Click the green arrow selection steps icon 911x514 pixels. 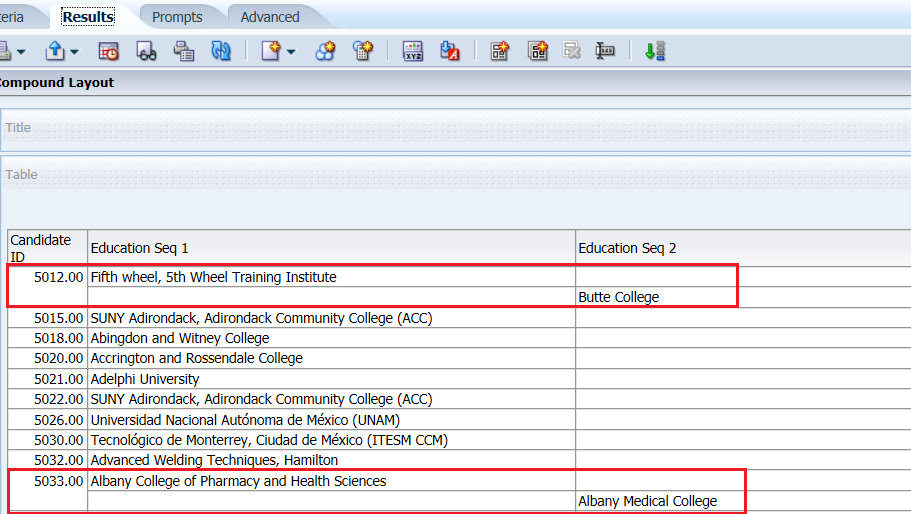click(655, 51)
